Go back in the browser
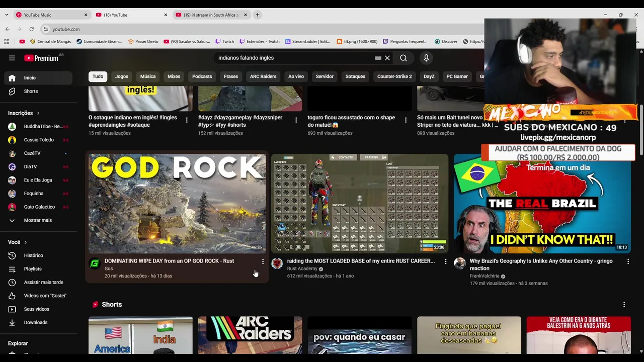644x362 pixels. pos(7,29)
